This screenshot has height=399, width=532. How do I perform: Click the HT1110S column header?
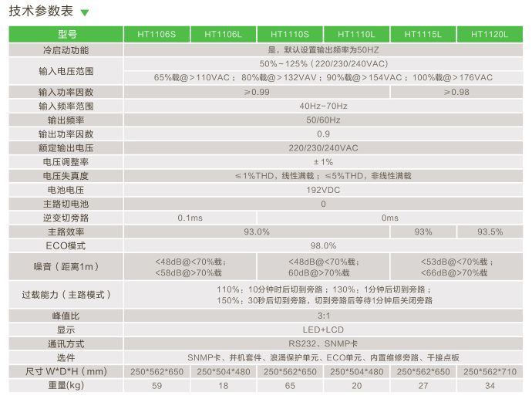[289, 35]
